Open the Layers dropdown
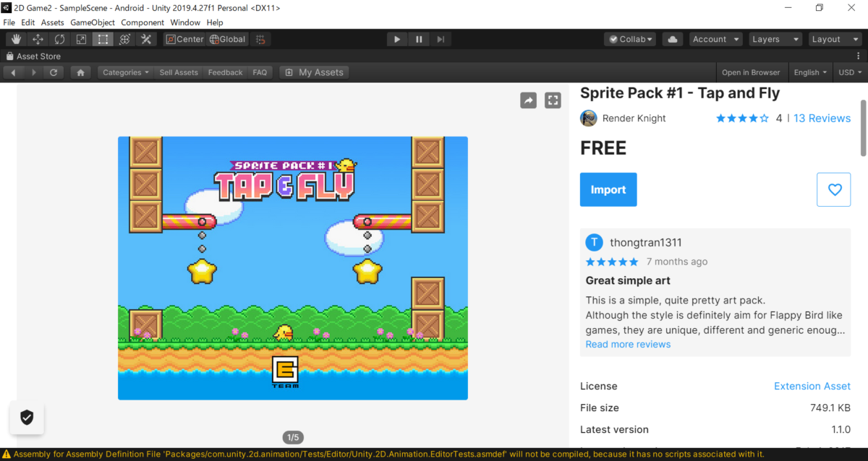The width and height of the screenshot is (868, 461). (775, 39)
